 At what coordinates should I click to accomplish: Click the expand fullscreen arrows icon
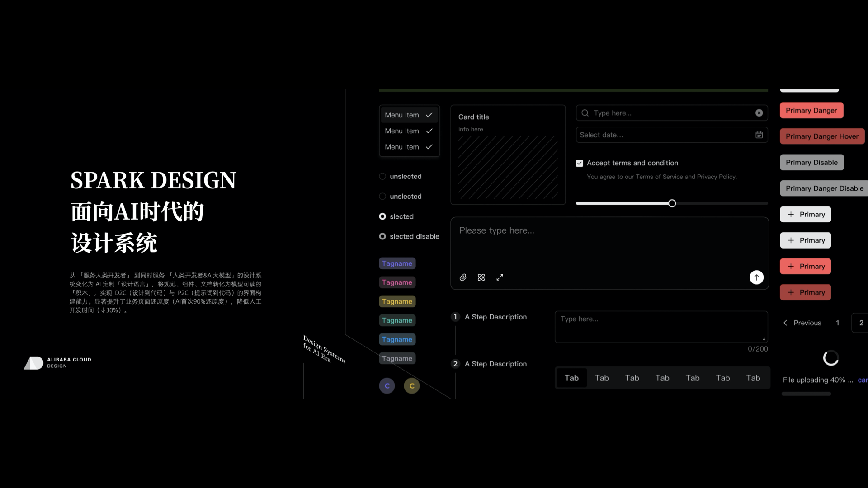[500, 277]
